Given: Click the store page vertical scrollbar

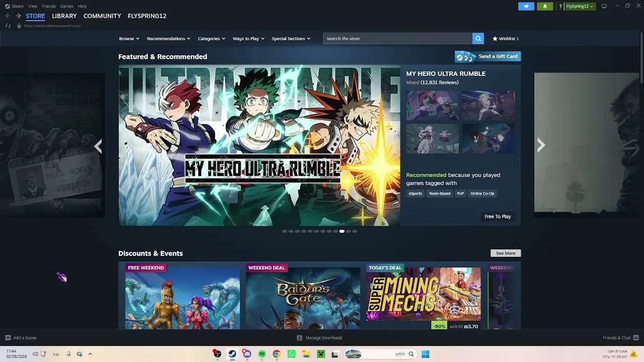Looking at the screenshot, I should click(x=641, y=57).
